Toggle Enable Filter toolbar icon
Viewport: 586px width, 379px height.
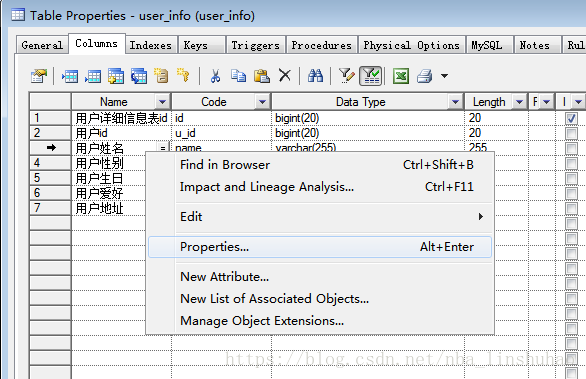(370, 76)
